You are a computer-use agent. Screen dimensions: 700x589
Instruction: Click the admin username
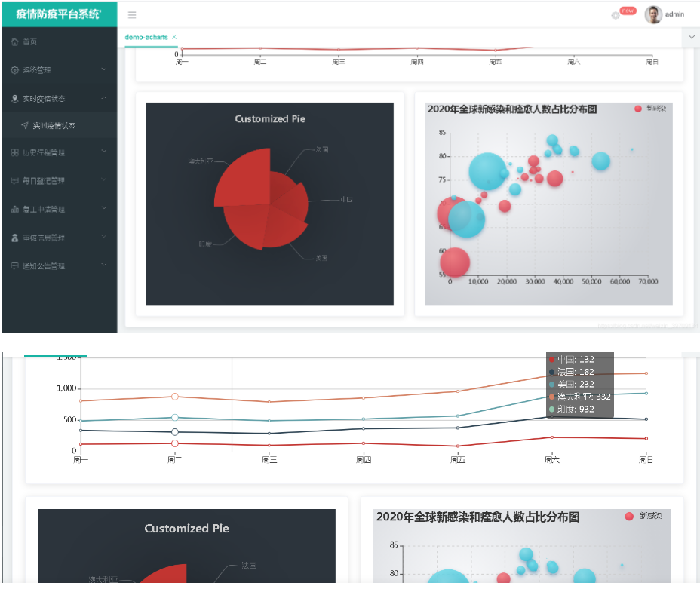[674, 15]
